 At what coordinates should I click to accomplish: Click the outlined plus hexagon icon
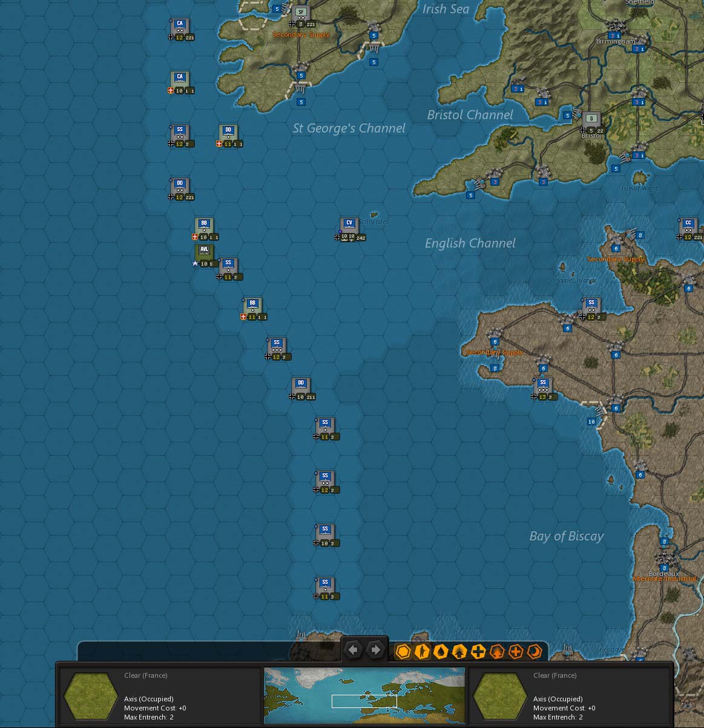(516, 651)
